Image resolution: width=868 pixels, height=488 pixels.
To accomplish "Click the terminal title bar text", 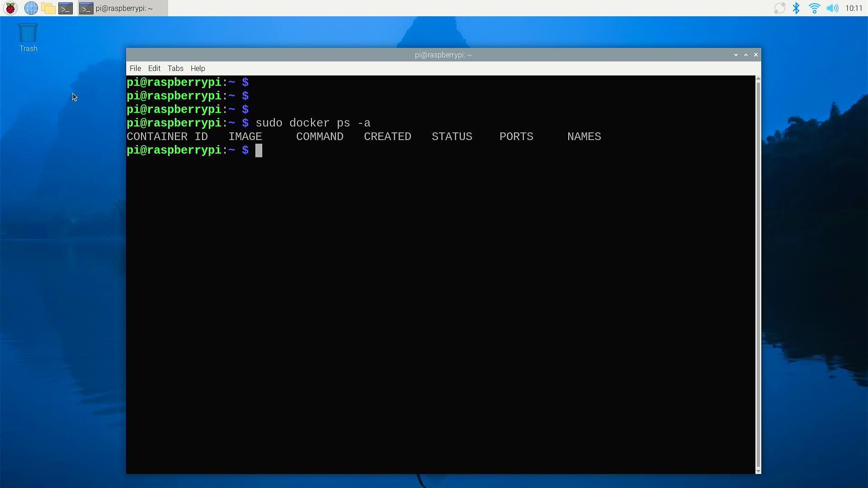I will (443, 55).
